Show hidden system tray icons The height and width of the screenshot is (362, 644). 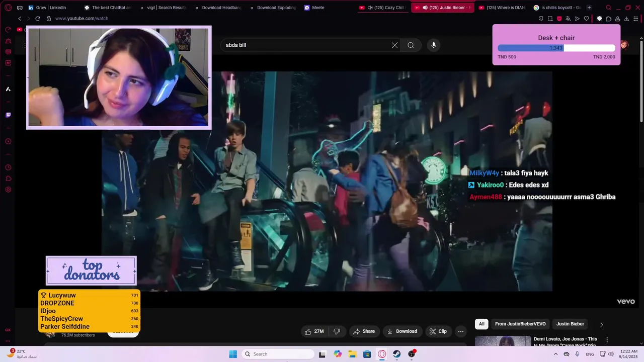coord(555,354)
